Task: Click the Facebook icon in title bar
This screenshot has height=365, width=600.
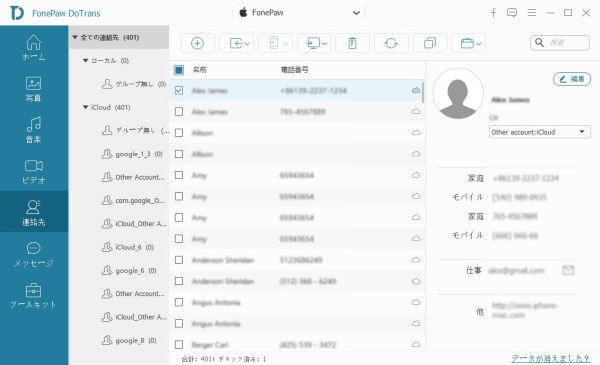Action: pyautogui.click(x=493, y=13)
